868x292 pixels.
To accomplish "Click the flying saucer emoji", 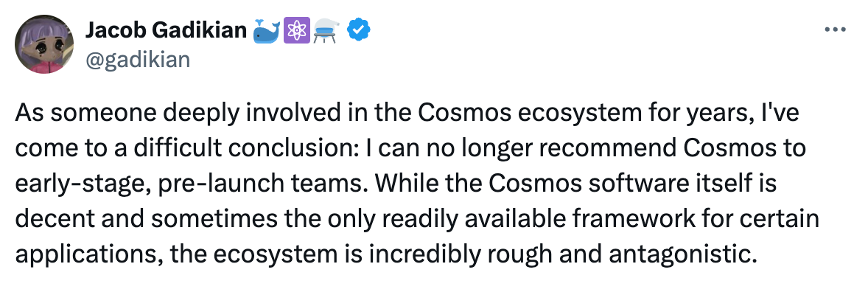I will coord(327,30).
